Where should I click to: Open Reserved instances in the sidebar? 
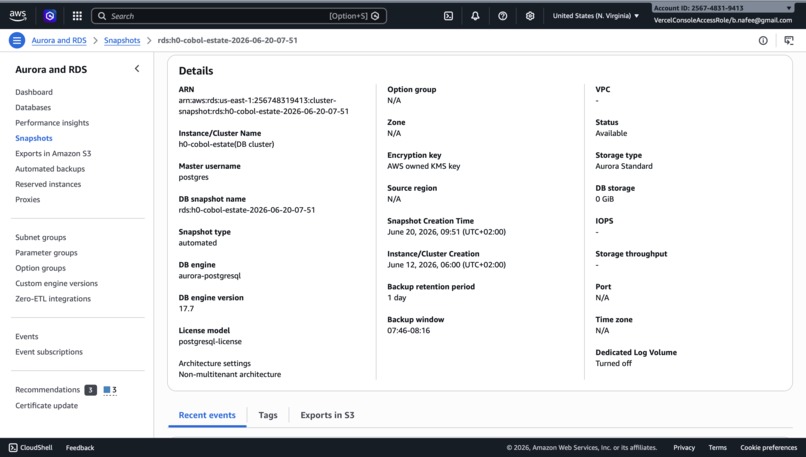(x=48, y=184)
